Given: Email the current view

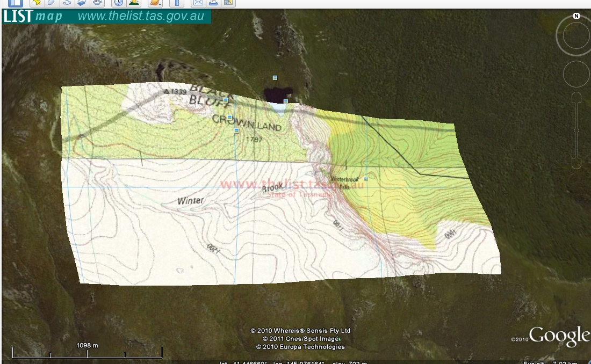Looking at the screenshot, I should [x=198, y=3].
